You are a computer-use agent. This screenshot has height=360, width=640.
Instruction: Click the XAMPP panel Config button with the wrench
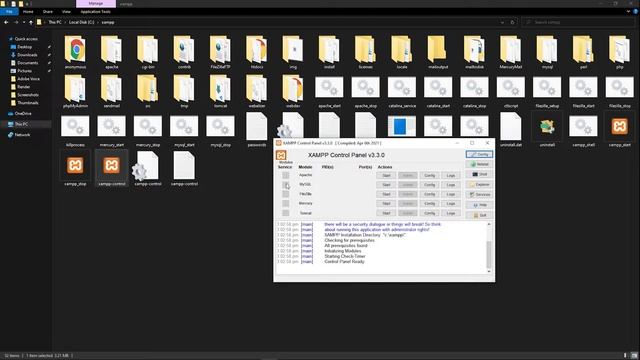(x=479, y=154)
